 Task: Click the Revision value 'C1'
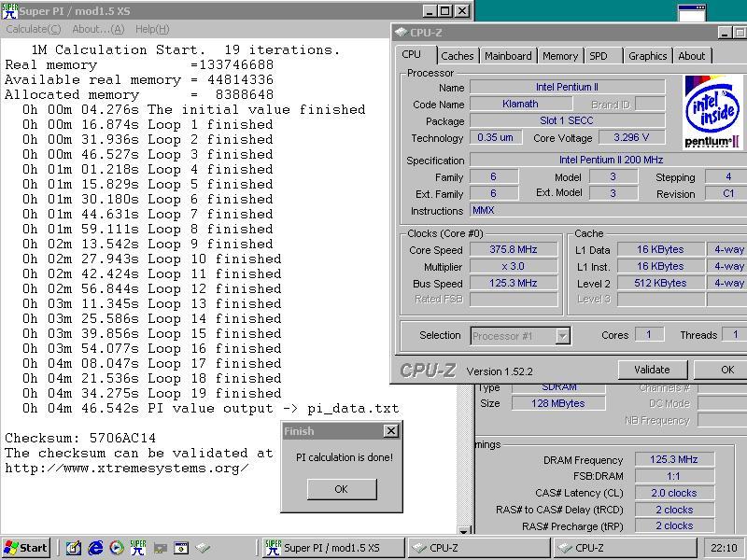727,193
